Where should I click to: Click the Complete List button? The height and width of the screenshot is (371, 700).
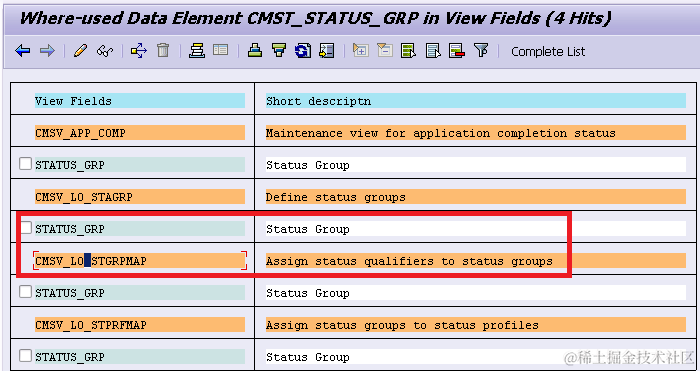coord(548,52)
